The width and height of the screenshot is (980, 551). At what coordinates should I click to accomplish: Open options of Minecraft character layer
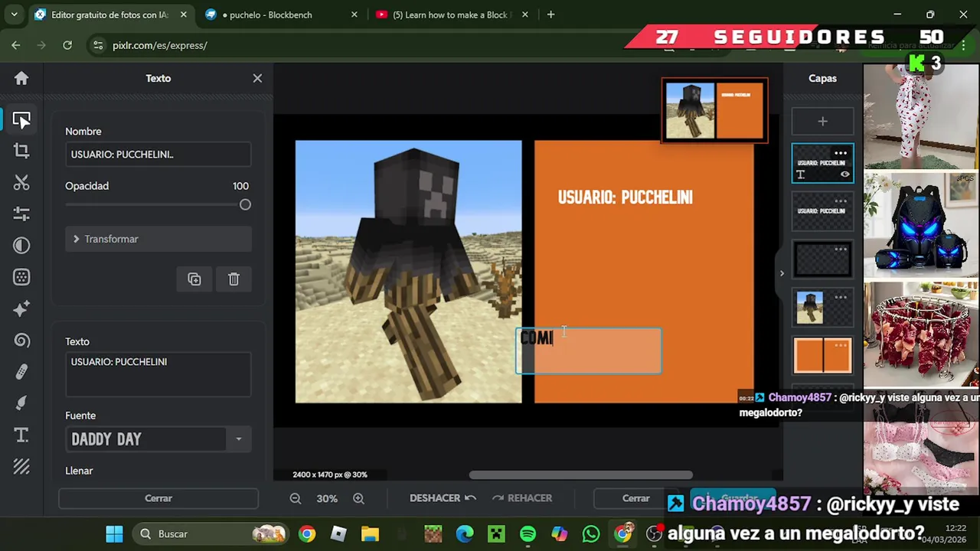(841, 298)
